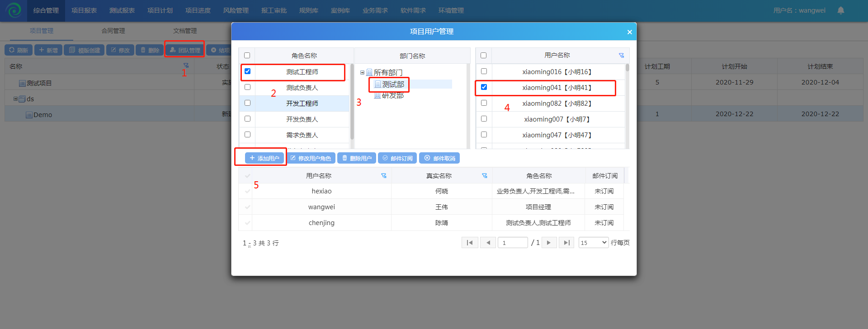The width and height of the screenshot is (868, 329).
Task: Click the 邮件订阅 subscribe button
Action: click(x=397, y=158)
